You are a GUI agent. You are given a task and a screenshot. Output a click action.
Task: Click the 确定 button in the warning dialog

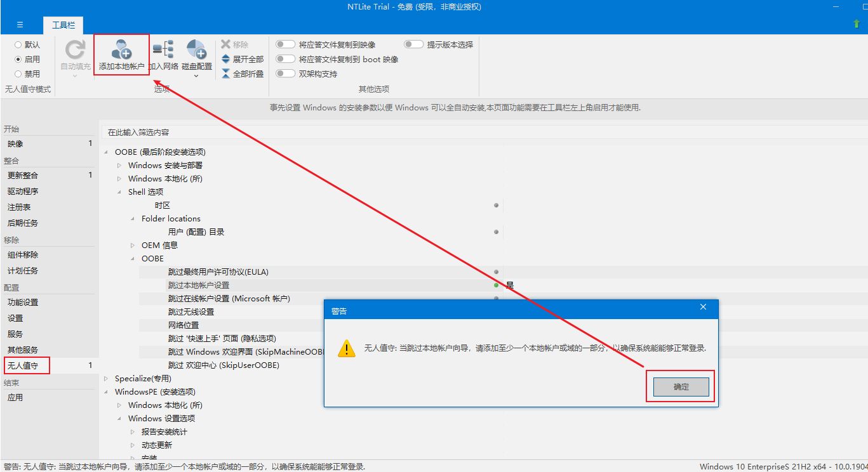click(x=681, y=386)
